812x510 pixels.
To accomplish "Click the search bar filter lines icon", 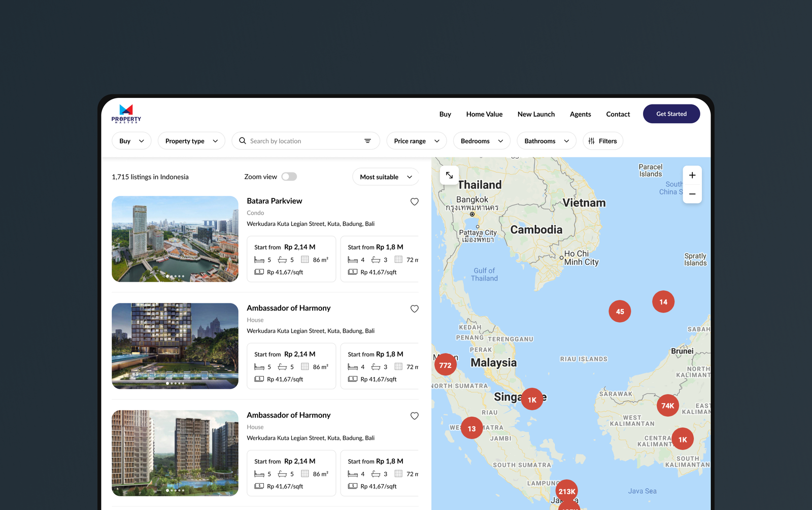I will point(367,141).
